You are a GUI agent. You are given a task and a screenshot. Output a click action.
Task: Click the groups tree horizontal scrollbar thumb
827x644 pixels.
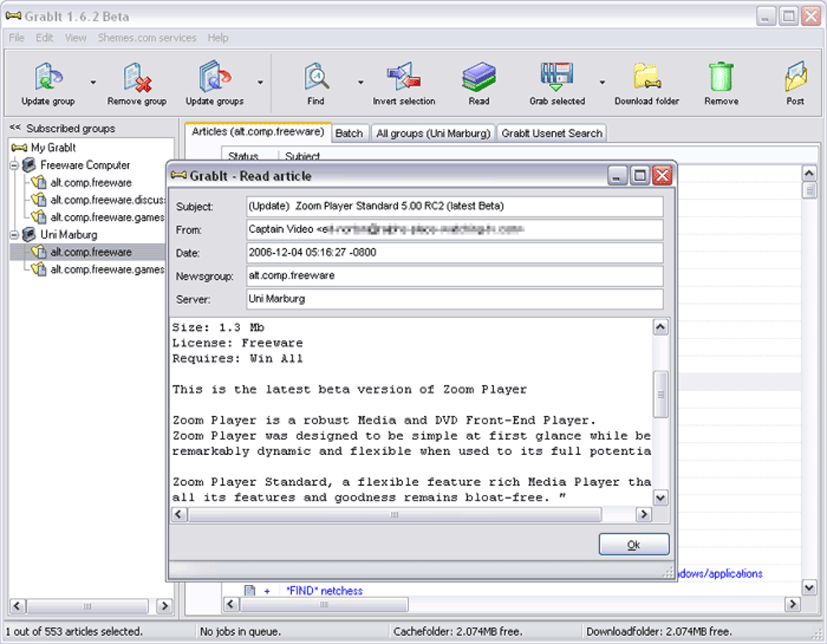point(88,606)
